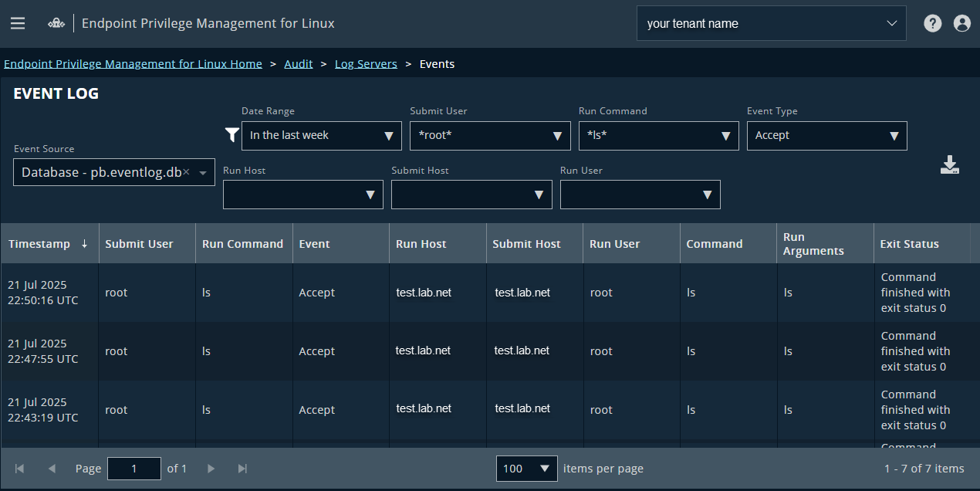
Task: Open the Run User filter dropdown
Action: click(x=640, y=195)
